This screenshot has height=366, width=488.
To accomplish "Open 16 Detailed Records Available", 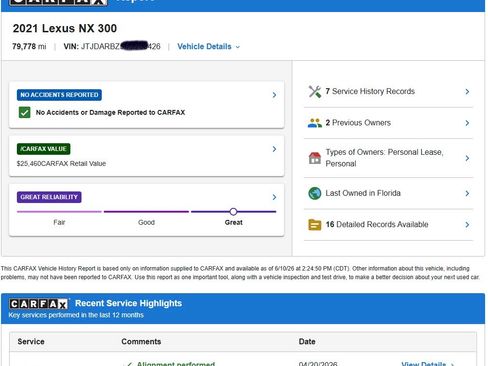I will tap(389, 225).
